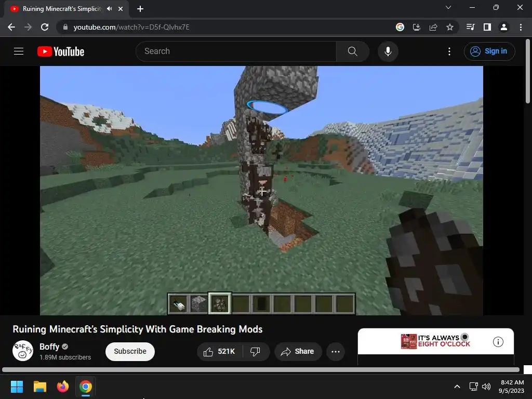The image size is (532, 399).
Task: Open the clock showing 8:42 AM
Action: (512, 387)
